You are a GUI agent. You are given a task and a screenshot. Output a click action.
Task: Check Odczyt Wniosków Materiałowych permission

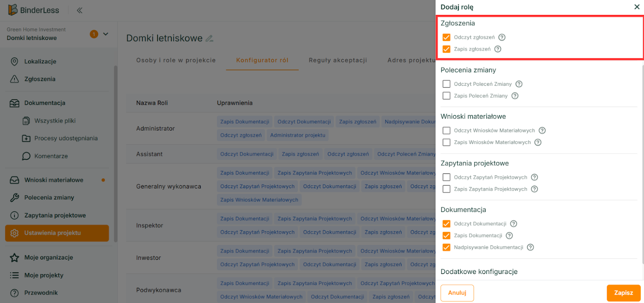(x=446, y=131)
